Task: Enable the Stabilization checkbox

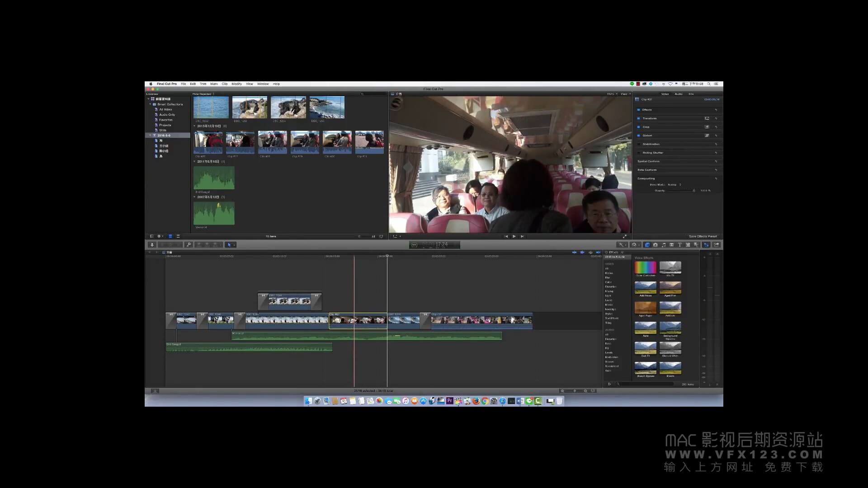Action: coord(638,144)
